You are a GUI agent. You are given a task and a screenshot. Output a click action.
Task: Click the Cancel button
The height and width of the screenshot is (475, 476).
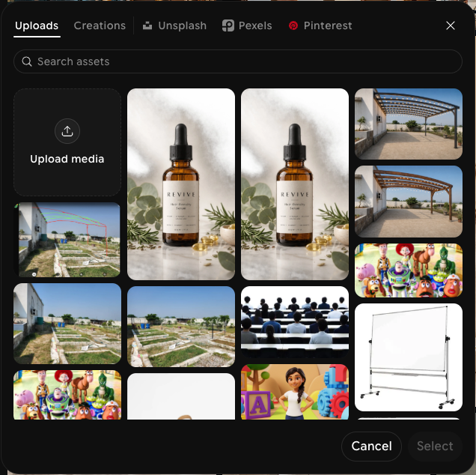(371, 446)
